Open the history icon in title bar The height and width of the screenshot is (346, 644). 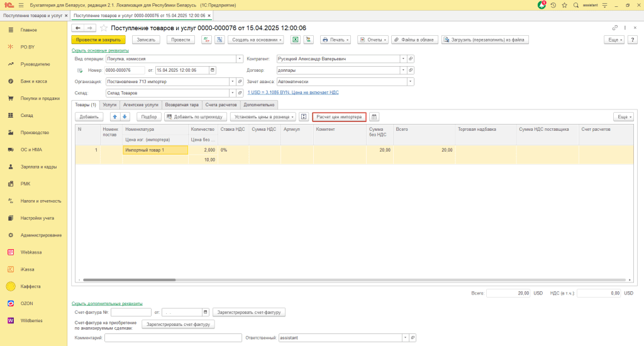tap(553, 5)
